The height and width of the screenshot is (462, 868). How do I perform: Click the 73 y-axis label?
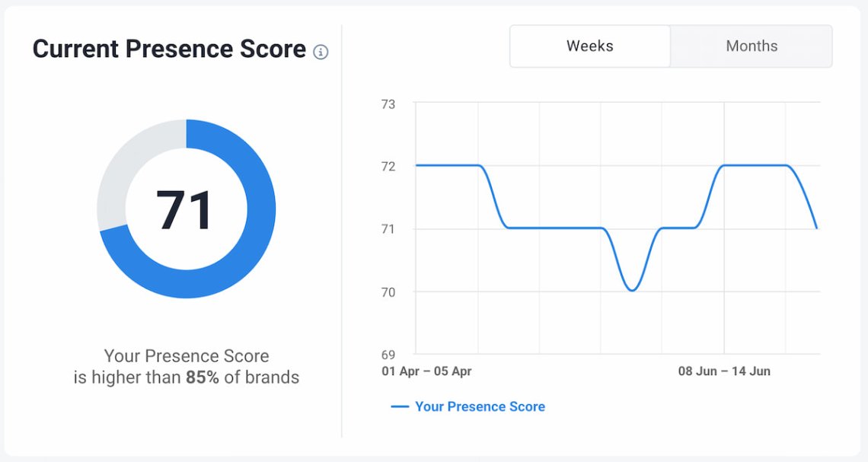tap(388, 104)
